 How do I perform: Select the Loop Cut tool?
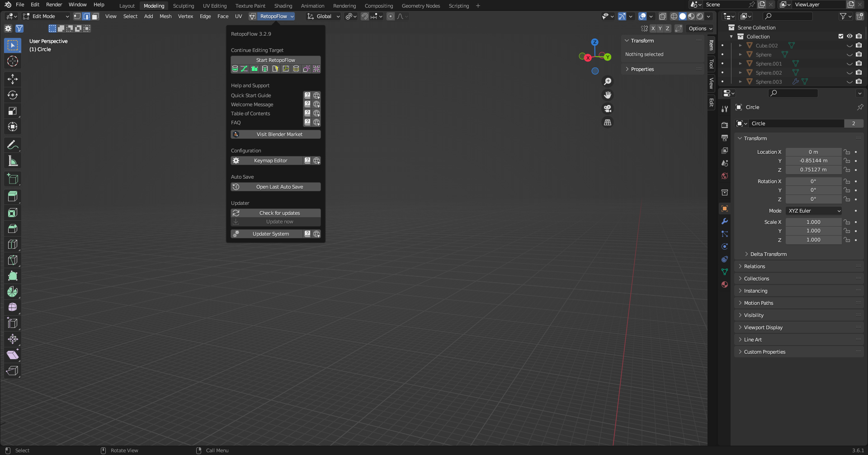pyautogui.click(x=13, y=244)
